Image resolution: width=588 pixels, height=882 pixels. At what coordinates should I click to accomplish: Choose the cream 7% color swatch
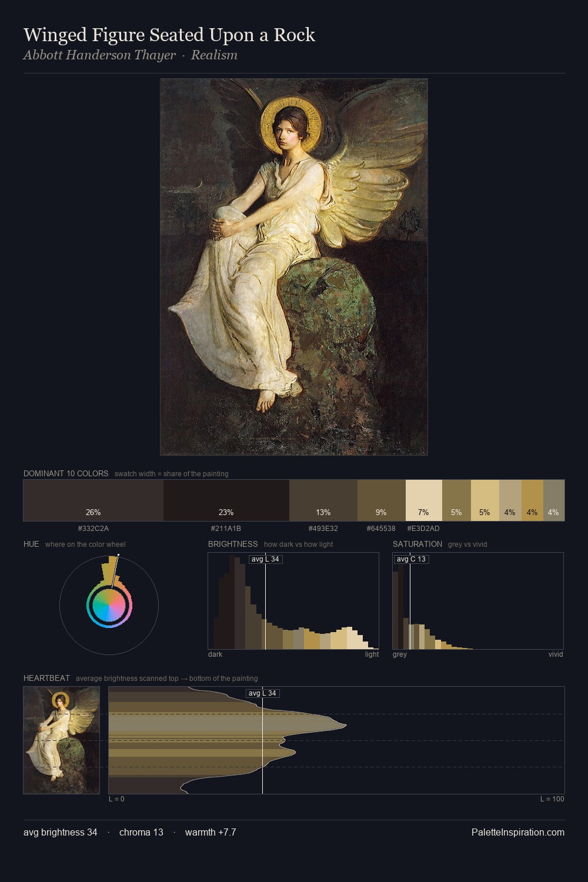424,500
